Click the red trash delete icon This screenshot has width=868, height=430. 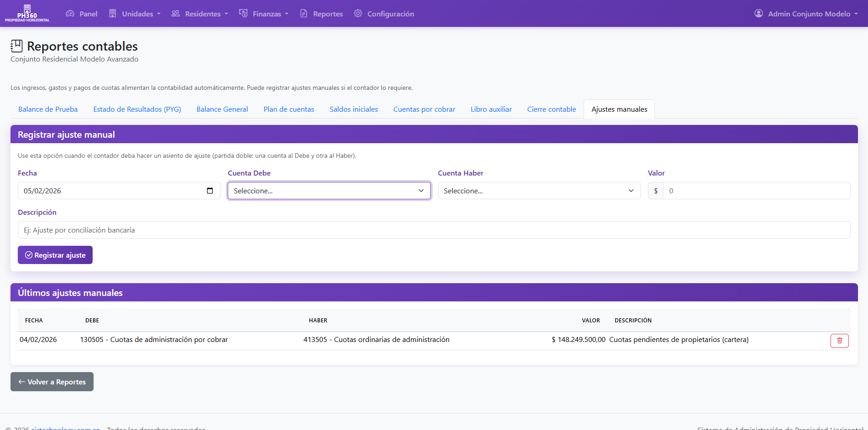tap(839, 341)
